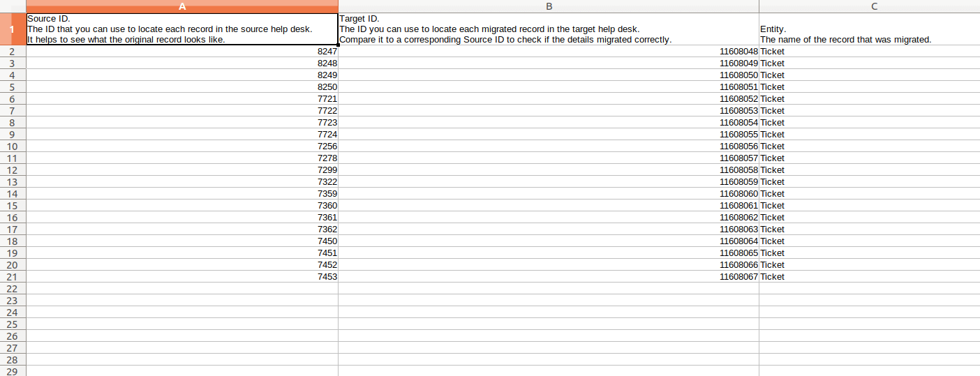Click the Target ID header cell

[x=549, y=29]
